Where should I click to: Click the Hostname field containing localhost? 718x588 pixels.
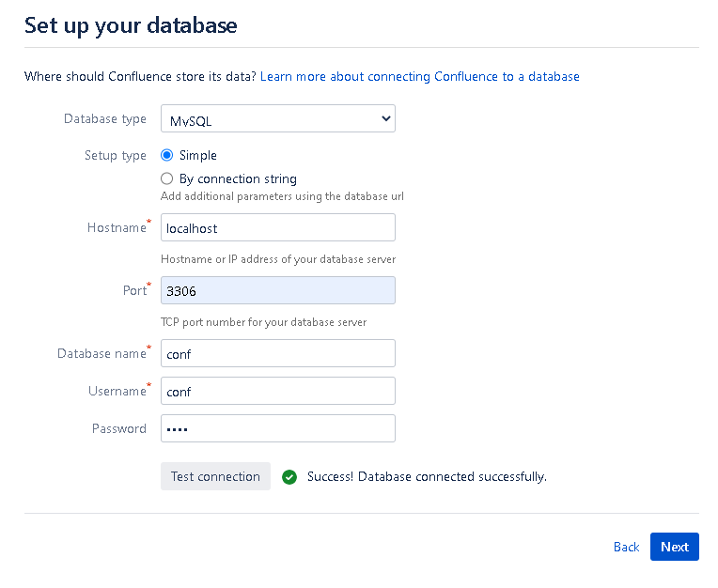277,227
